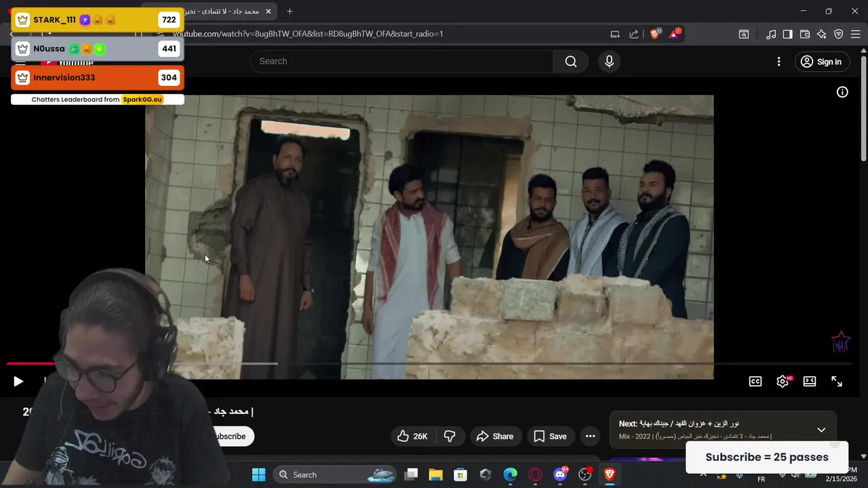This screenshot has height=488, width=868.
Task: Open the Brave Playlist music note icon
Action: click(x=771, y=34)
